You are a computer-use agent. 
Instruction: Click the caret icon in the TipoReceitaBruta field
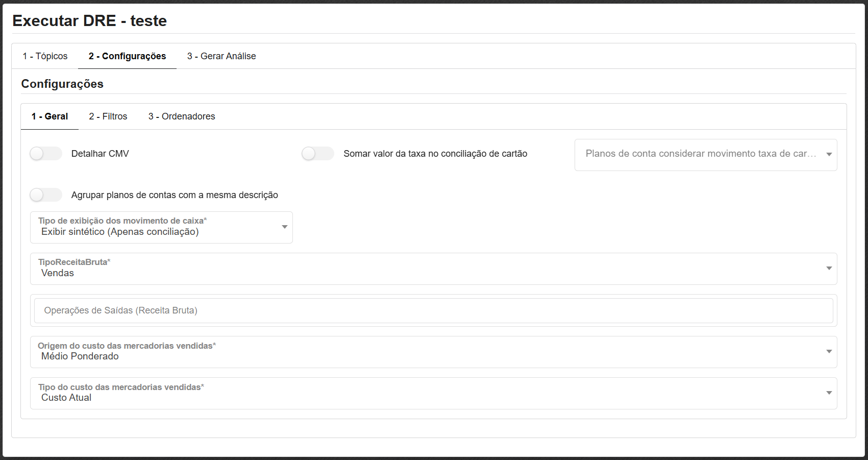[x=829, y=268]
